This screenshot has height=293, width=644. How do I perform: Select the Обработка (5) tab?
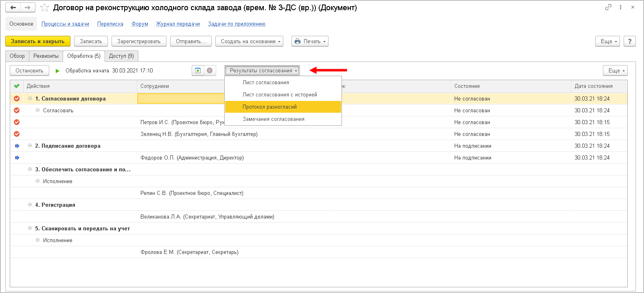[84, 56]
